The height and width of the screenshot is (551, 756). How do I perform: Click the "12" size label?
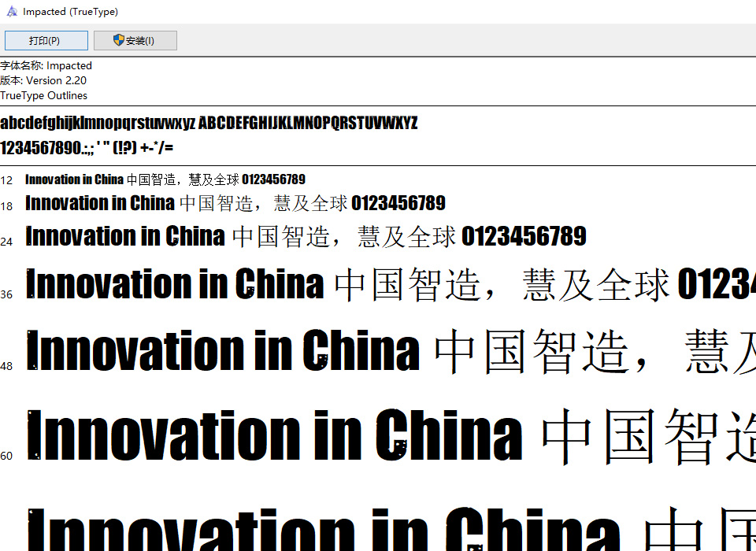click(x=6, y=181)
